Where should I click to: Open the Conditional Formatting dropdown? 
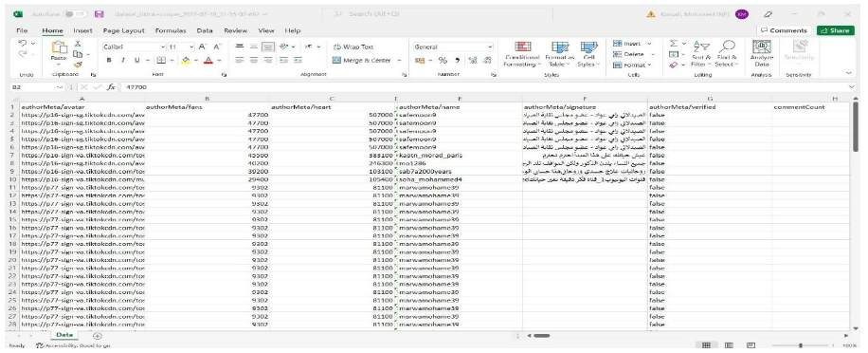pos(522,54)
